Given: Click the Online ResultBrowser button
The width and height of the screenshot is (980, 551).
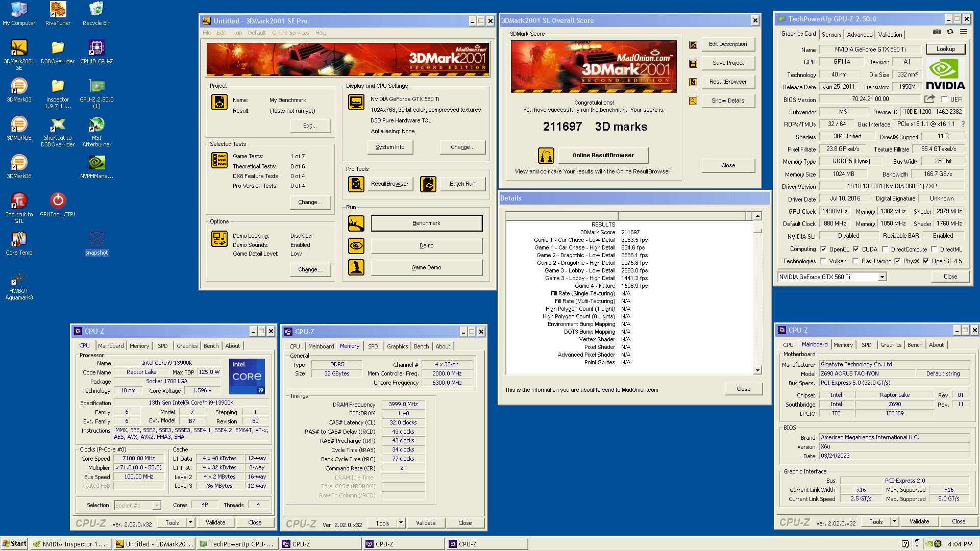Looking at the screenshot, I should (x=603, y=155).
